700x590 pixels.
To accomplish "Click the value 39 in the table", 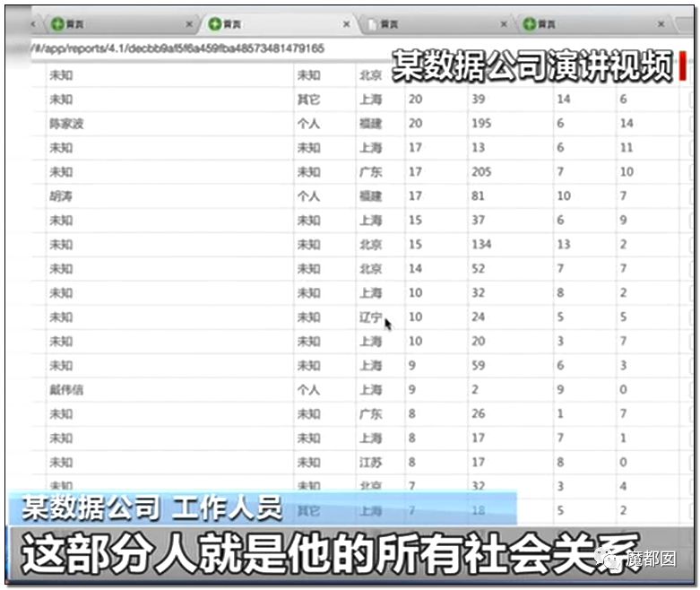I will click(479, 100).
